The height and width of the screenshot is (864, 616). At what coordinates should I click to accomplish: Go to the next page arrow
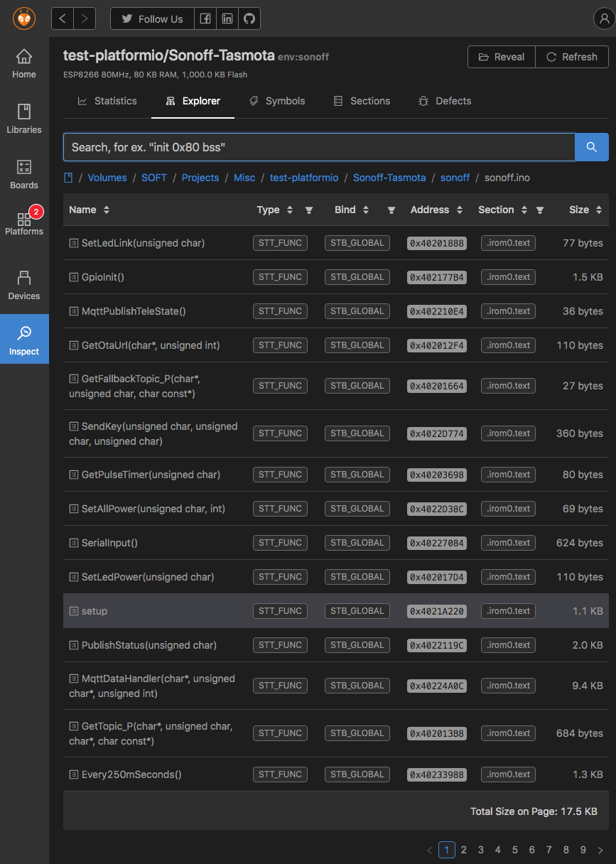[600, 850]
